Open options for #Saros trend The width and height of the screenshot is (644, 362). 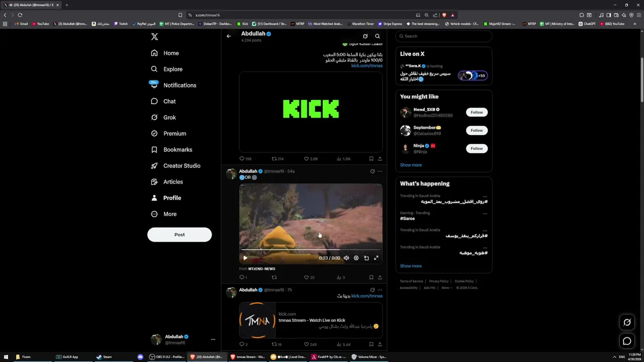click(485, 213)
